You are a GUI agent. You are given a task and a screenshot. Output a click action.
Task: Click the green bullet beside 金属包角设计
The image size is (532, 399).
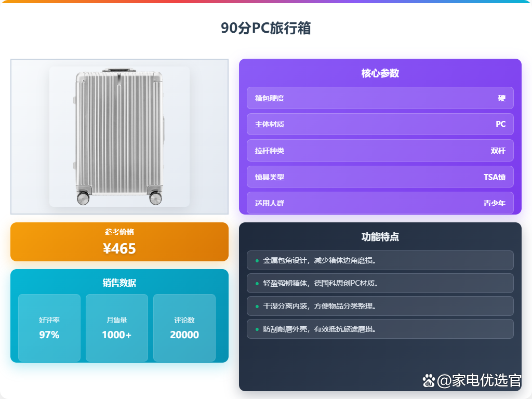click(257, 261)
